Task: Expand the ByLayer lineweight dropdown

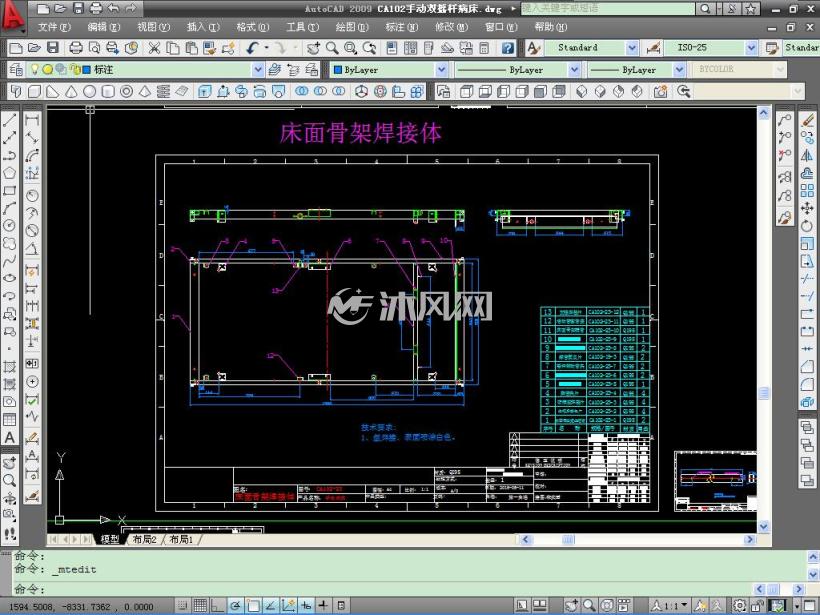Action: coord(679,70)
